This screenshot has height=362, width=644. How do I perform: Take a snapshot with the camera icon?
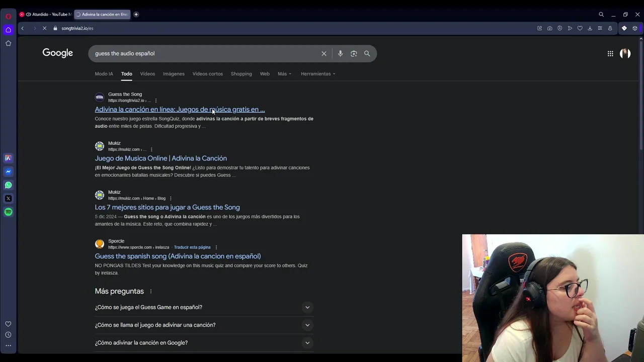pos(549,28)
